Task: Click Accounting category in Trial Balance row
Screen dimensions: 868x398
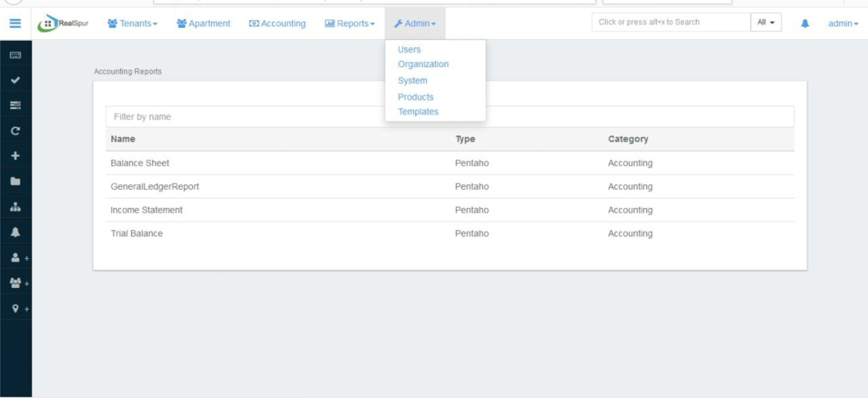Action: click(x=630, y=234)
